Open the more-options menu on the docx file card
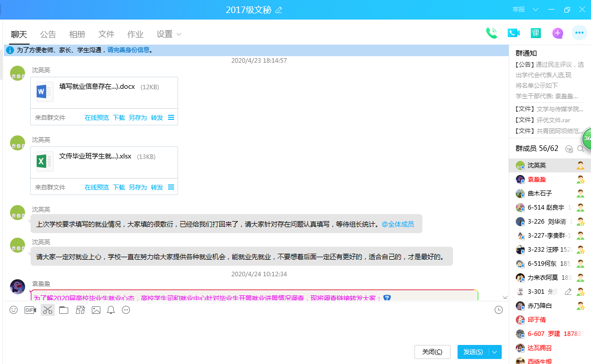 pos(171,117)
